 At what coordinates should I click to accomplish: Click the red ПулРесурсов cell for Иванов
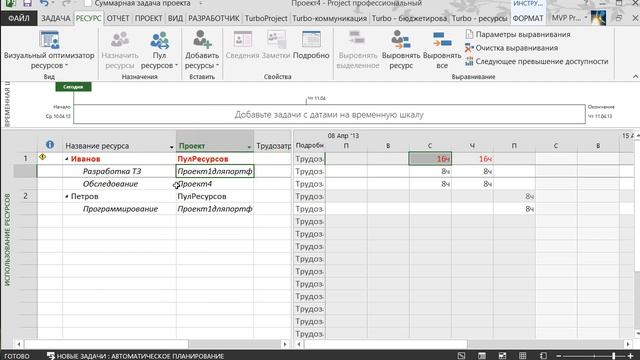[215, 159]
